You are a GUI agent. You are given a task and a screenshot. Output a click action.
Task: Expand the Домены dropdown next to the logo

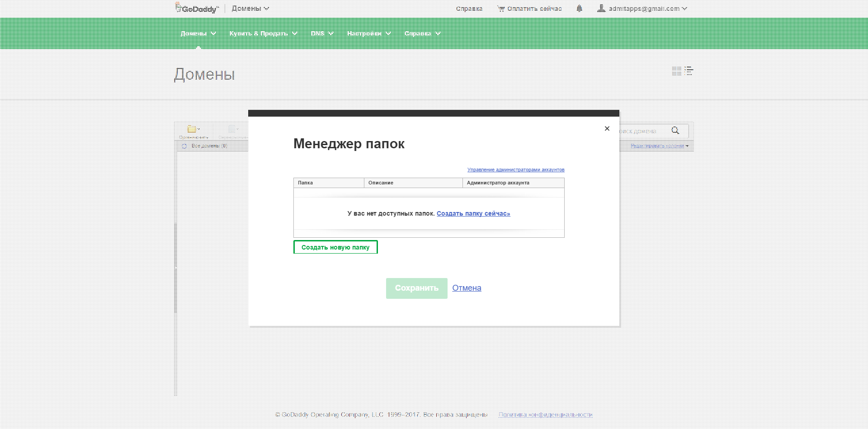pos(250,8)
